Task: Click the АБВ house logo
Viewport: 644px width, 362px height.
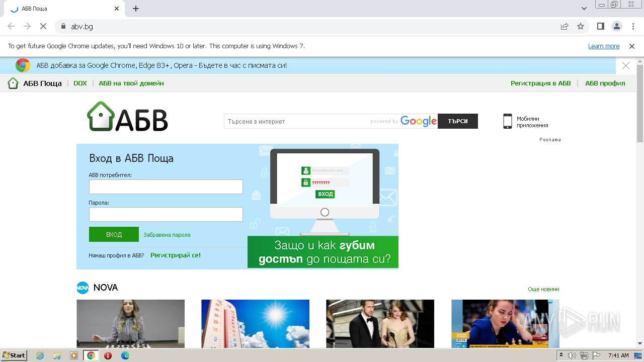Action: (x=127, y=117)
